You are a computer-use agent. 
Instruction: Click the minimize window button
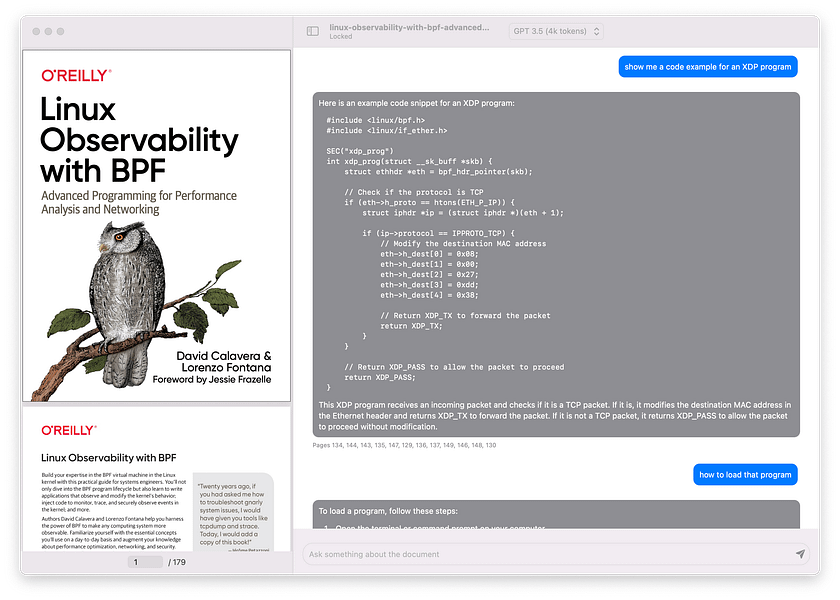tap(49, 32)
